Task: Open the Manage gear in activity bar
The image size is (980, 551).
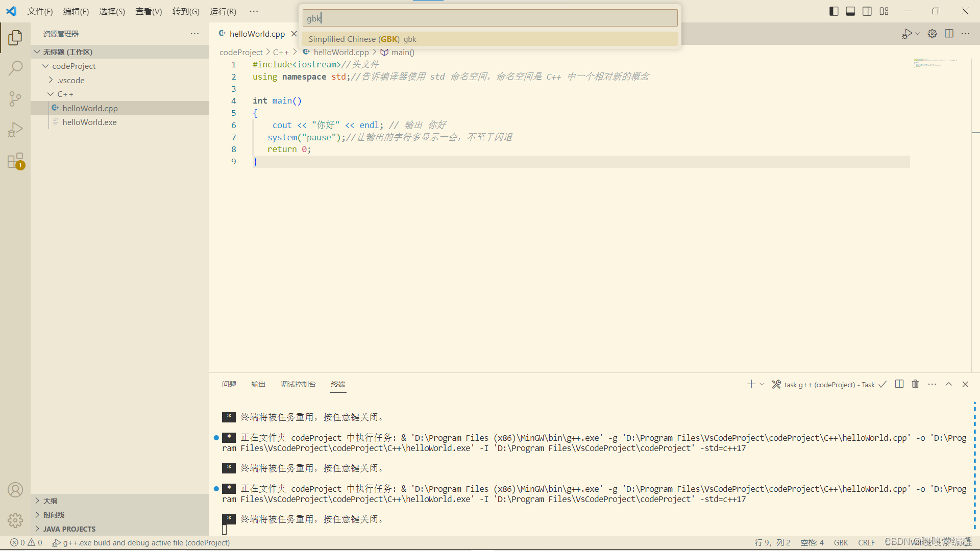Action: (15, 520)
